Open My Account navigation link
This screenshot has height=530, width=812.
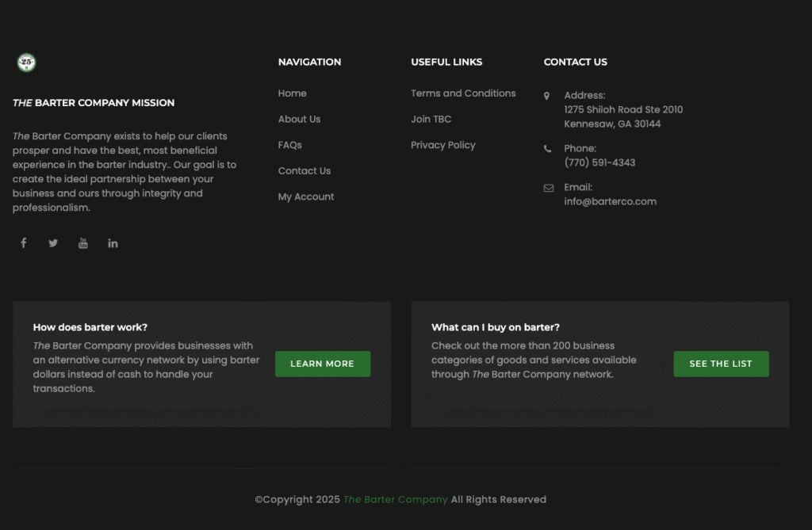click(305, 197)
